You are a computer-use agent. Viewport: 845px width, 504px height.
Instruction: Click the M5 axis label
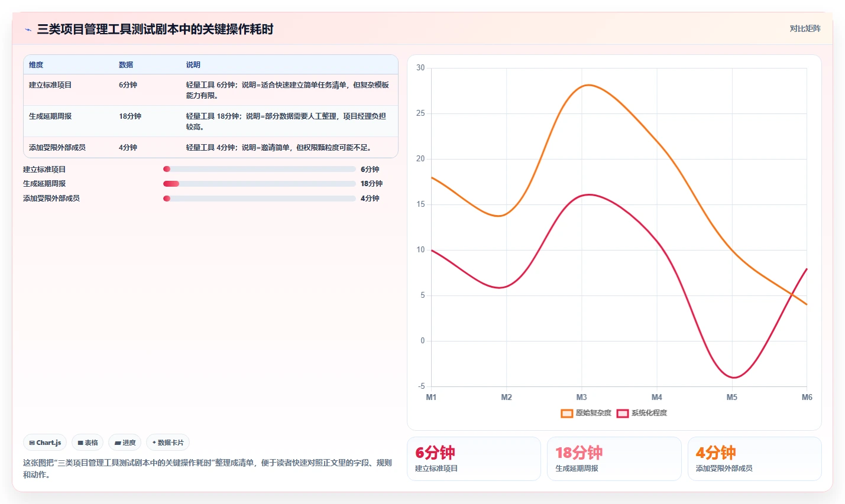(x=731, y=397)
